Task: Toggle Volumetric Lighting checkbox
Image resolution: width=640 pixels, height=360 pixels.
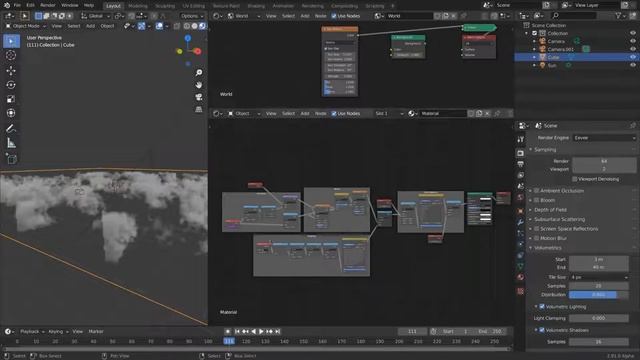Action: 542,307
